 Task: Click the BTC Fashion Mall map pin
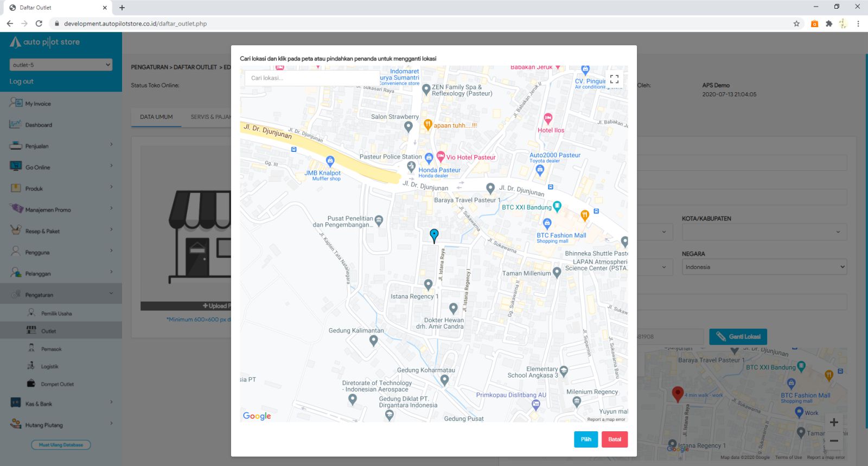tap(547, 223)
